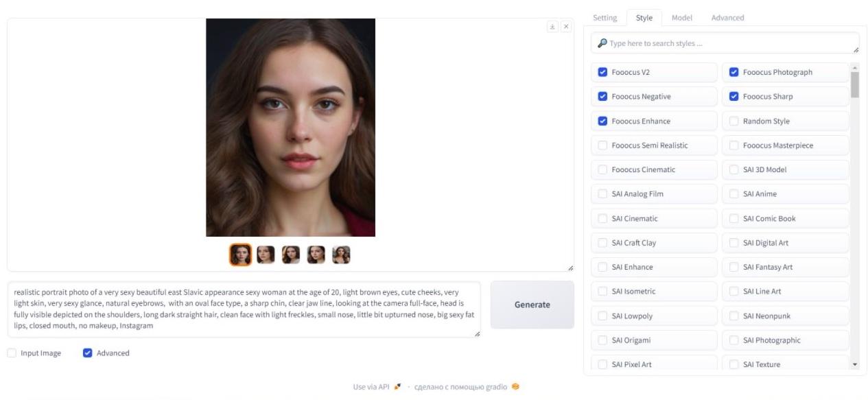Check the SAI Isometric style
The height and width of the screenshot is (400, 868).
602,292
